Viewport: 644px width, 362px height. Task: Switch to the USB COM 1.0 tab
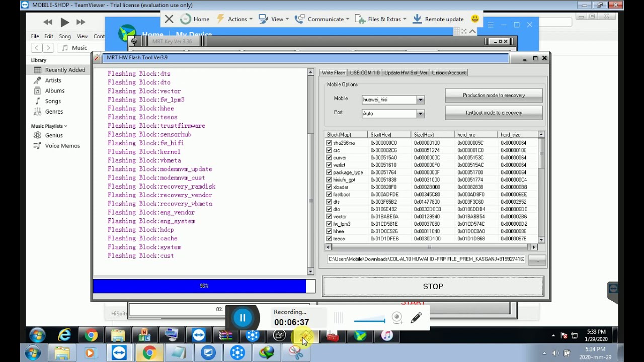[365, 72]
